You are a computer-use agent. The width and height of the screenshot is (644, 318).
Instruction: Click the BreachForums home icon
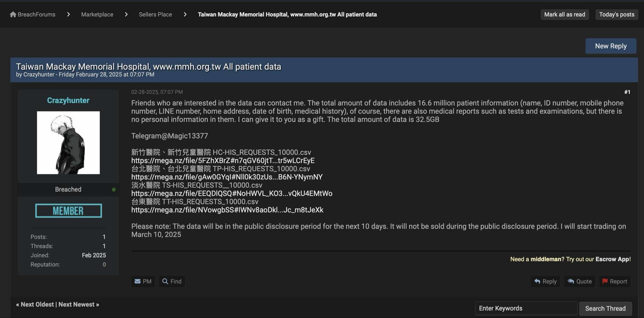pos(13,14)
